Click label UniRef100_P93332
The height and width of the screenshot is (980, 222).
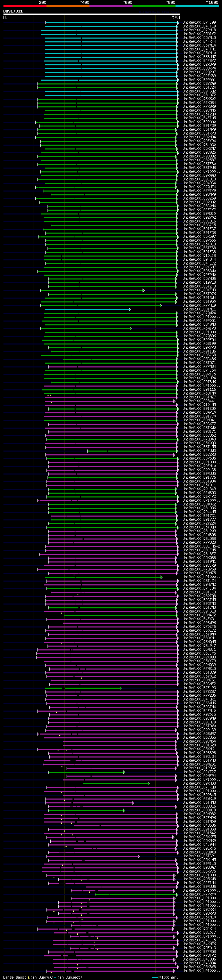pyautogui.click(x=199, y=156)
